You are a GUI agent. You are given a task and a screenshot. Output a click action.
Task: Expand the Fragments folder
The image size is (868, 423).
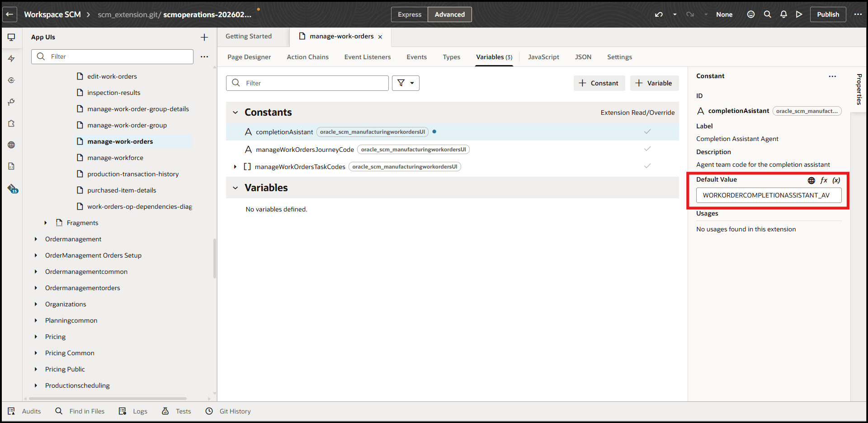(46, 223)
